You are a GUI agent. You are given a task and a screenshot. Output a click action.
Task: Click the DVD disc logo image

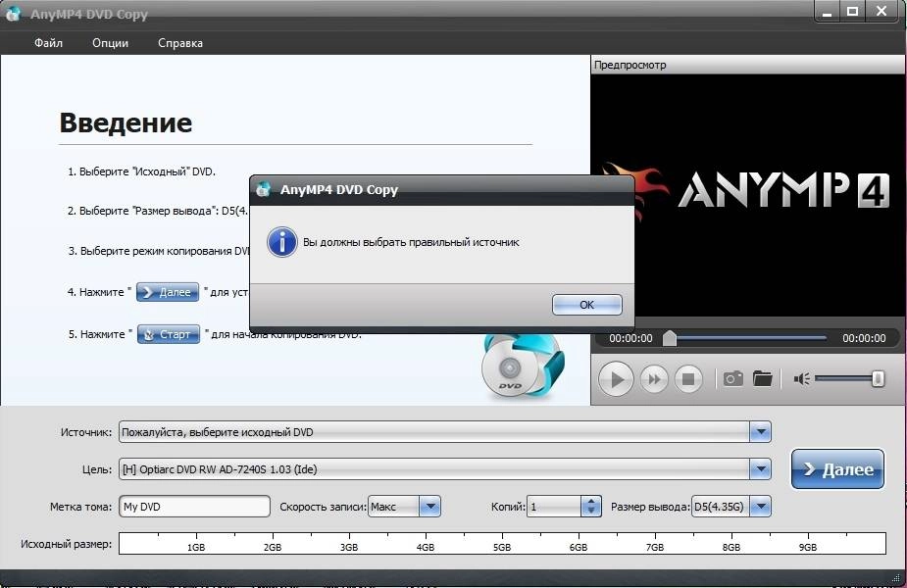[523, 367]
